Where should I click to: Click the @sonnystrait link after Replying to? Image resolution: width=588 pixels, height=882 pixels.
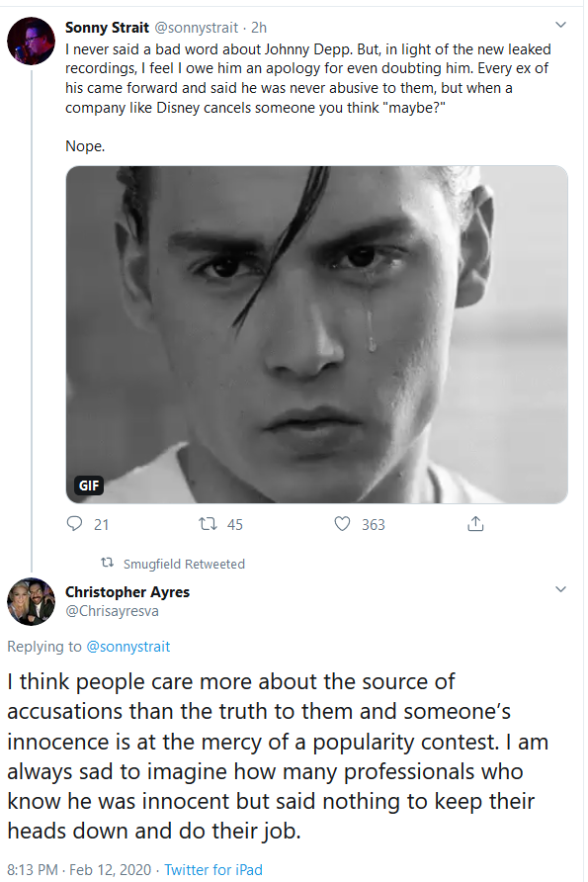click(x=127, y=647)
